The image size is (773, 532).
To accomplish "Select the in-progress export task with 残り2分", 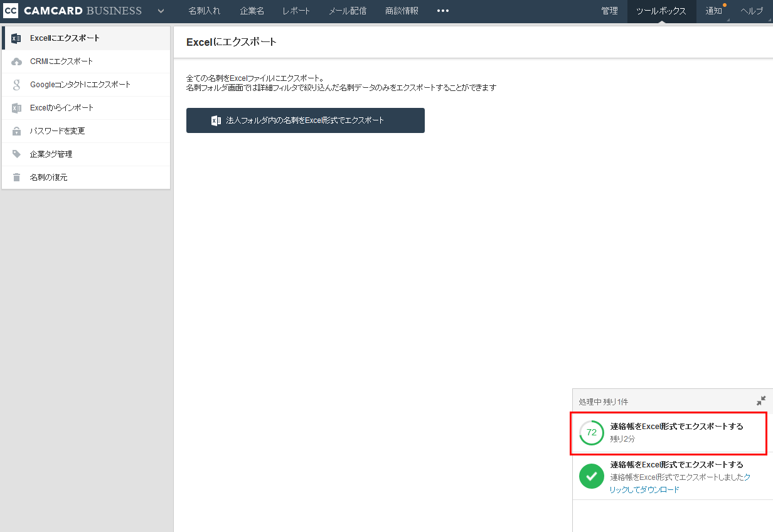I will [x=669, y=433].
